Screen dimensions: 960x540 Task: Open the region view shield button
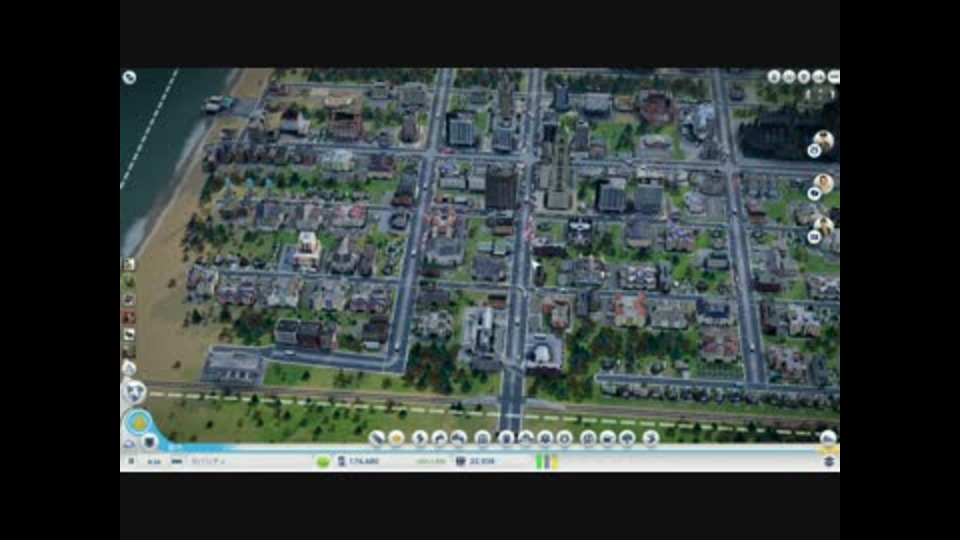[133, 391]
